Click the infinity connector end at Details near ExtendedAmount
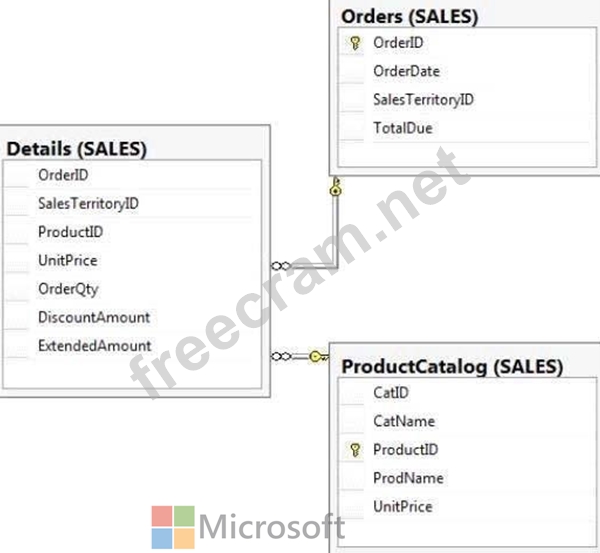The height and width of the screenshot is (553, 600). [x=281, y=357]
